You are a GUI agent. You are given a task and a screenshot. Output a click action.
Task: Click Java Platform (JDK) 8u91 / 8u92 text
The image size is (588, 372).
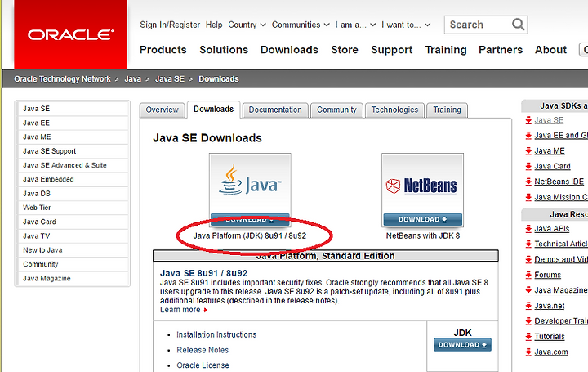250,235
